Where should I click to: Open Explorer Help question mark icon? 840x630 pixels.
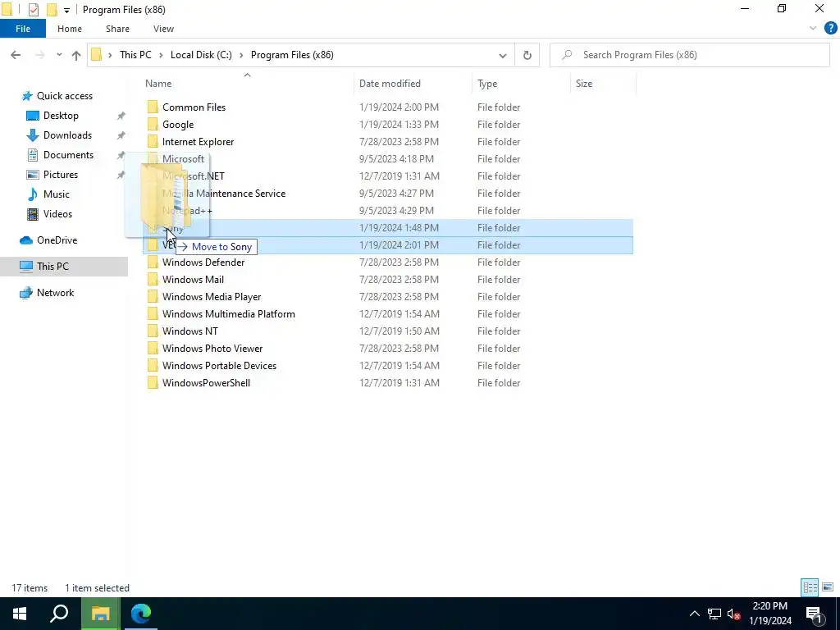[830, 29]
